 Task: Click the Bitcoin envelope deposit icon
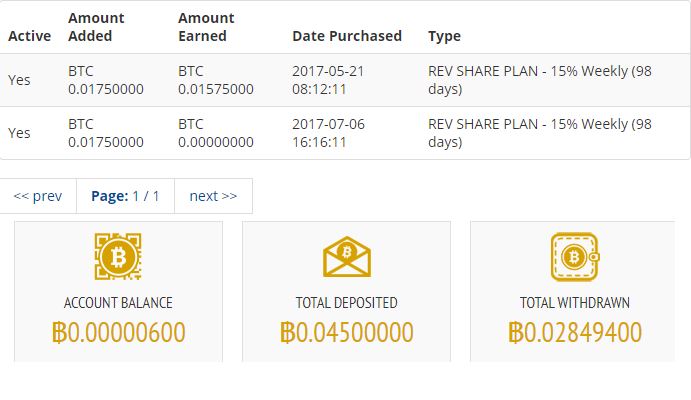coord(347,257)
